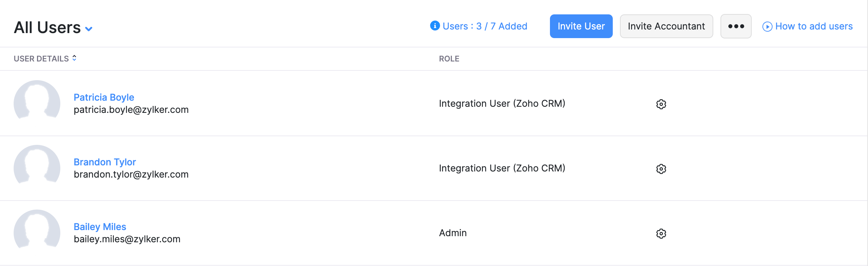The height and width of the screenshot is (266, 868).
Task: Click Integration User role in Patricia Boyle's row
Action: click(502, 104)
